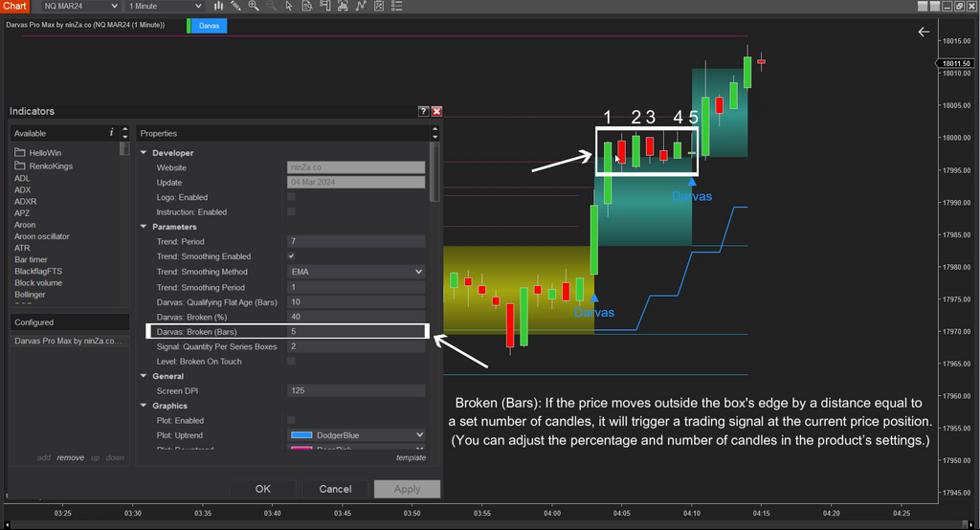Select the BlackflagFTS indicator
Image resolution: width=980 pixels, height=530 pixels.
coord(38,272)
